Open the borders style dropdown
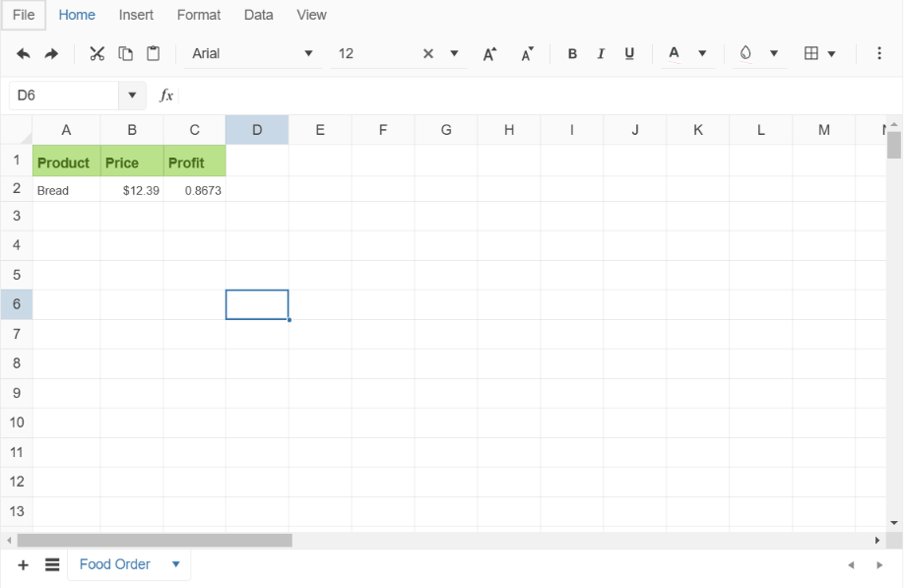Image resolution: width=904 pixels, height=588 pixels. point(833,54)
